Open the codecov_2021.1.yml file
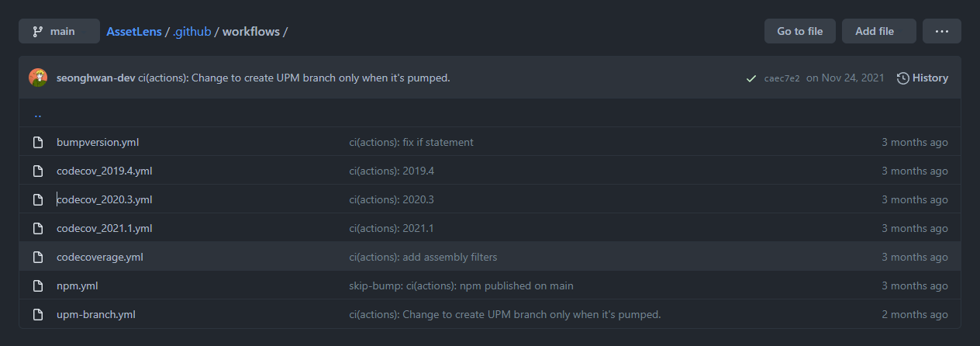The width and height of the screenshot is (980, 346). [105, 228]
